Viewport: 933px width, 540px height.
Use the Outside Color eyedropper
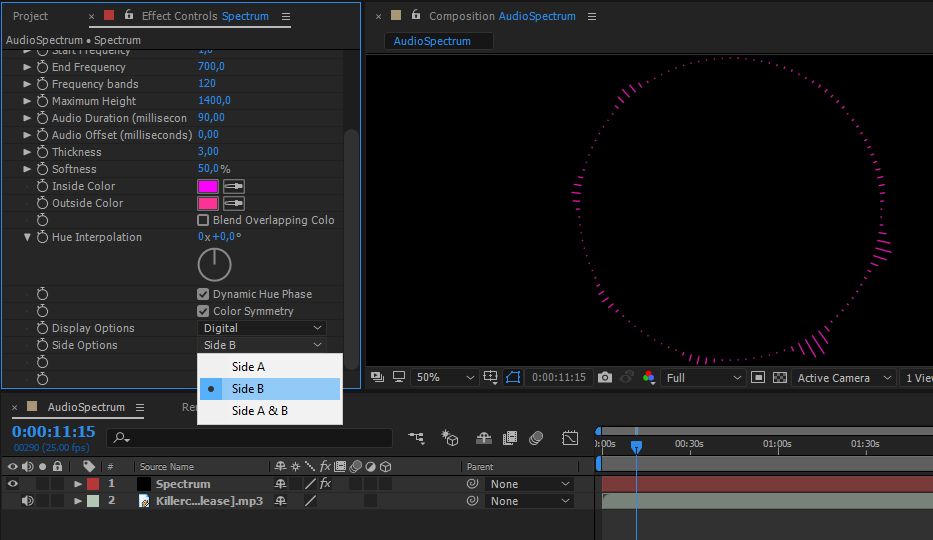pyautogui.click(x=234, y=203)
